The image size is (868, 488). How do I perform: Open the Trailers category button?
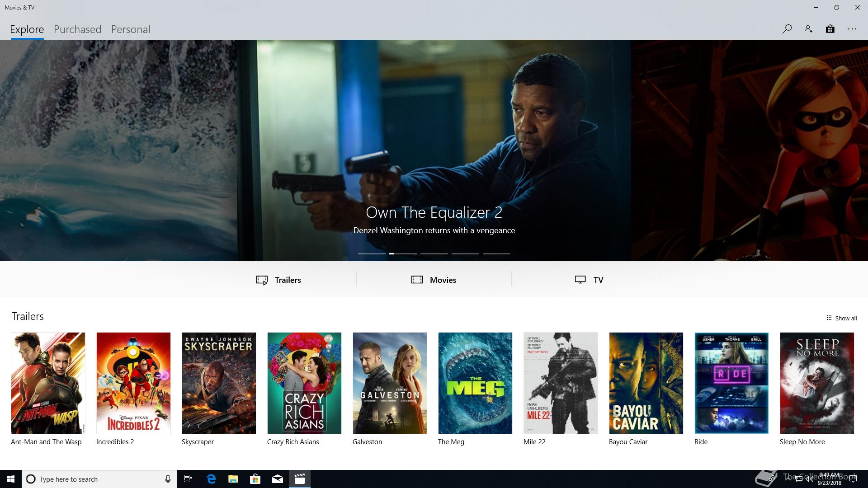[x=278, y=280]
